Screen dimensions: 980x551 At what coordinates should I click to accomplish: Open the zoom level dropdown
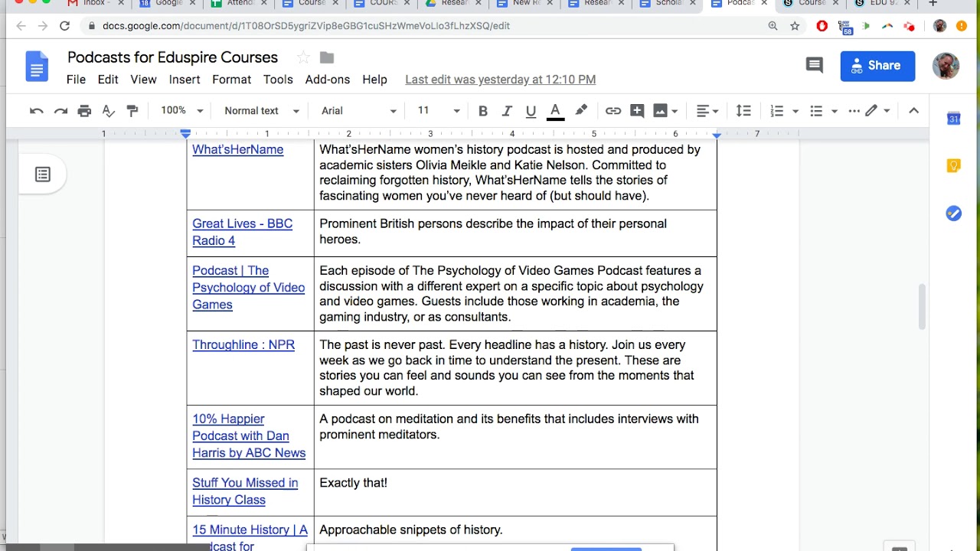[181, 111]
